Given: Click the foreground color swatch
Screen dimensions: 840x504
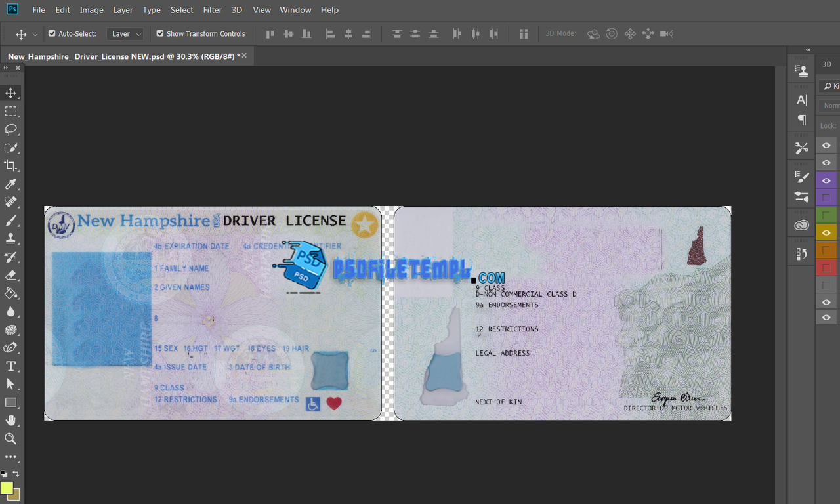Looking at the screenshot, I should (7, 488).
